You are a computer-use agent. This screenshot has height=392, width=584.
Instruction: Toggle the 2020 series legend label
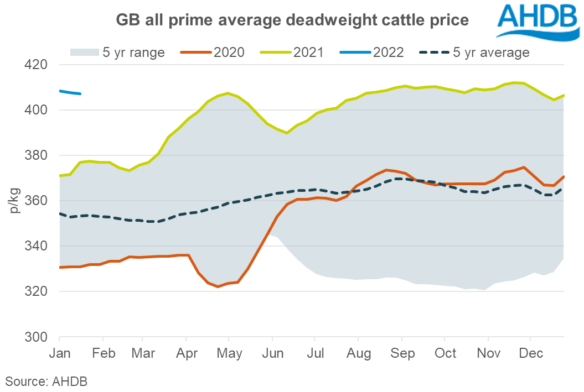(229, 53)
